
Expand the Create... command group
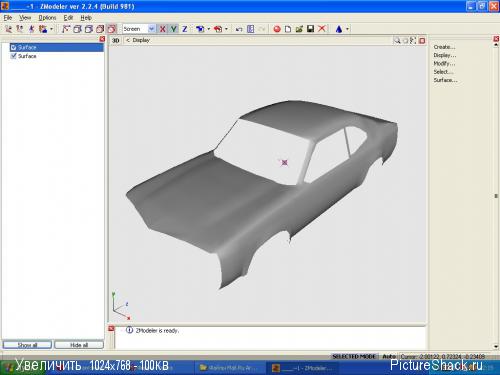tap(444, 47)
